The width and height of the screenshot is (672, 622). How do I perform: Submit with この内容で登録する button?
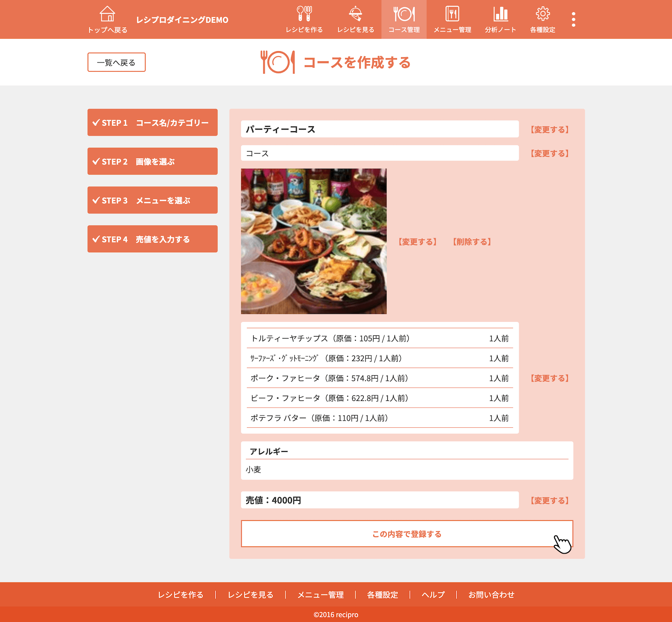click(x=407, y=534)
